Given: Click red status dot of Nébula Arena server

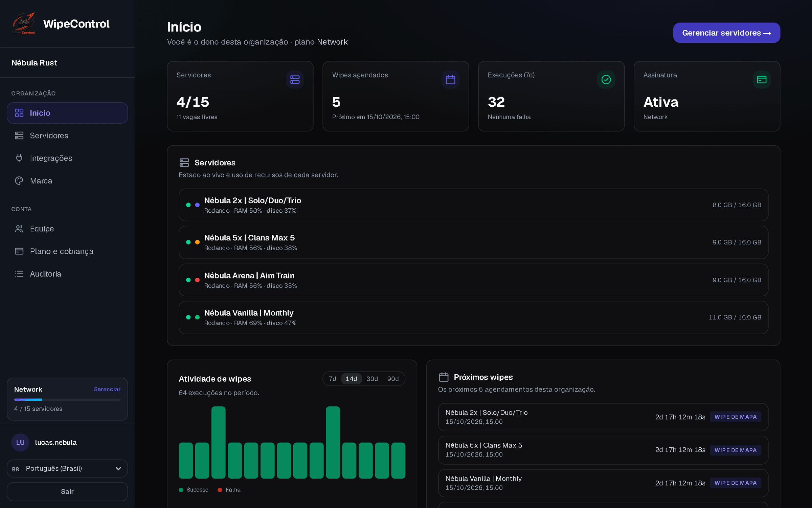Looking at the screenshot, I should (197, 280).
